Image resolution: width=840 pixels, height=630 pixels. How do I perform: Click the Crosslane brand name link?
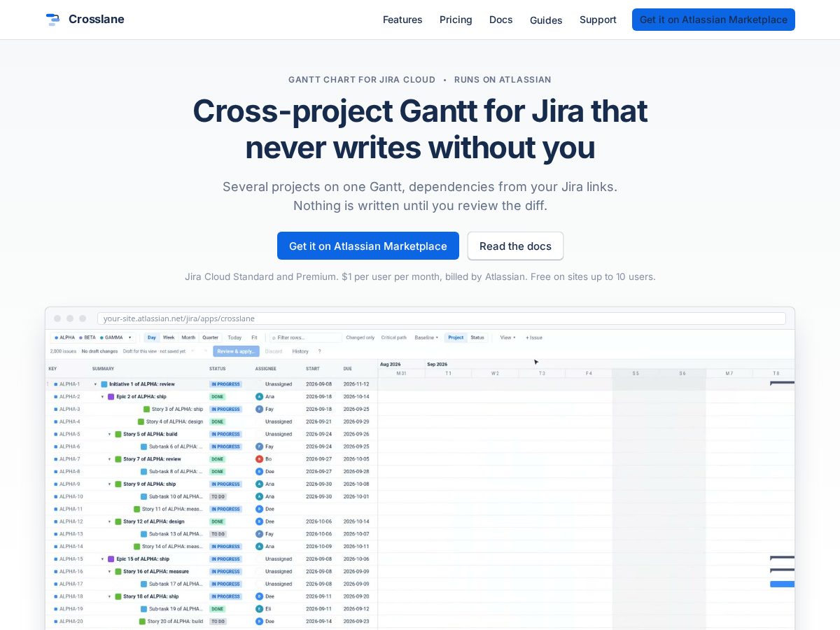(97, 20)
